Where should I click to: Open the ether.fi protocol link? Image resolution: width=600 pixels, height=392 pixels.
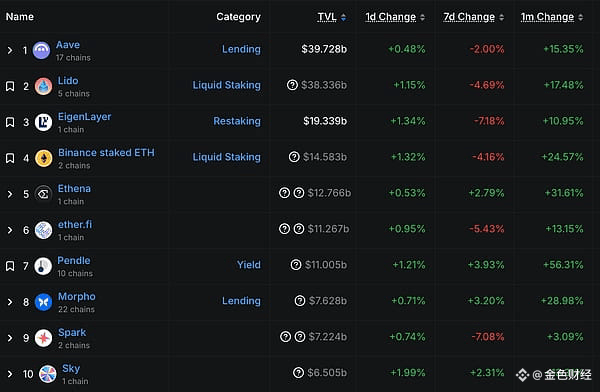click(x=75, y=224)
